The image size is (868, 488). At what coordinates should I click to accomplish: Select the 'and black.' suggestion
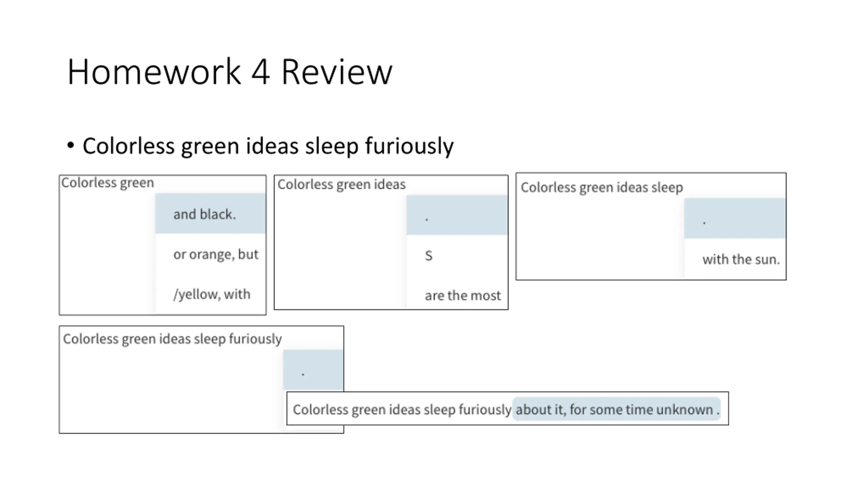(204, 214)
